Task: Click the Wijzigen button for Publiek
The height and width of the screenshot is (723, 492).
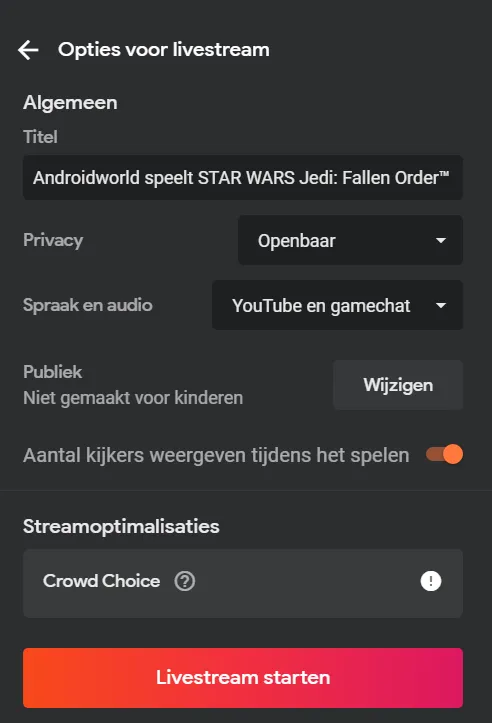Action: point(398,385)
